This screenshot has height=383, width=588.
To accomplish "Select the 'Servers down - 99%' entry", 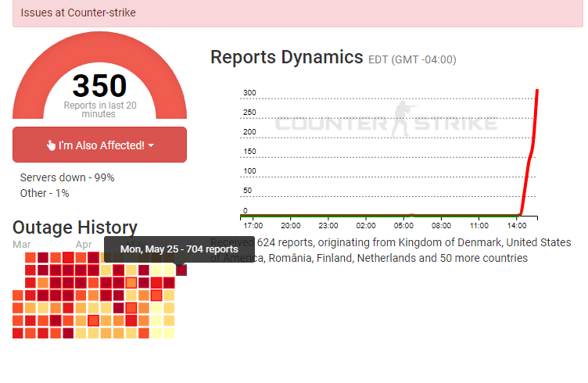I will 67,177.
